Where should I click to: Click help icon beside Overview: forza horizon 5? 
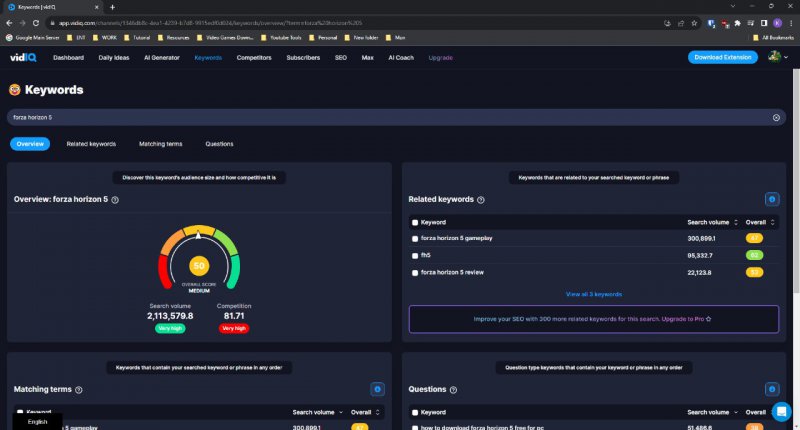click(115, 200)
